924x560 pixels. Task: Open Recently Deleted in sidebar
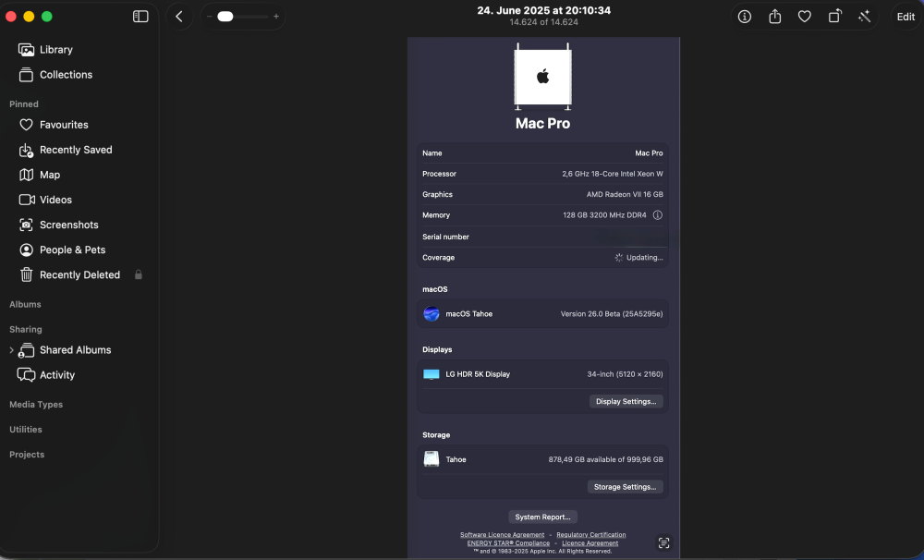(x=79, y=274)
